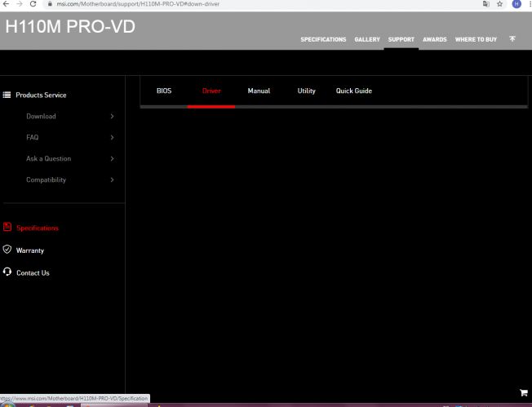Switch to the BIOS download tab
The image size is (532, 407).
tap(164, 91)
